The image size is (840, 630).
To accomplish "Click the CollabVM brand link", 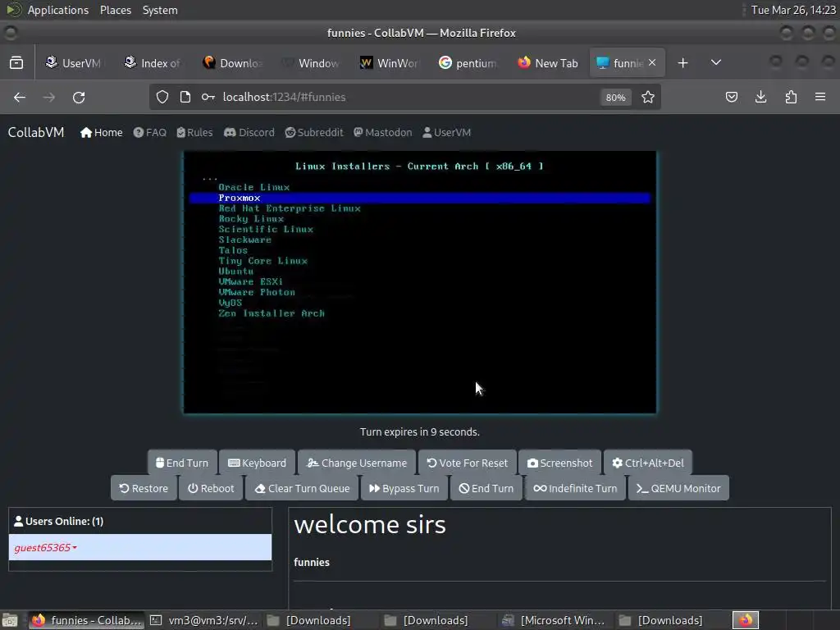I will 36,132.
